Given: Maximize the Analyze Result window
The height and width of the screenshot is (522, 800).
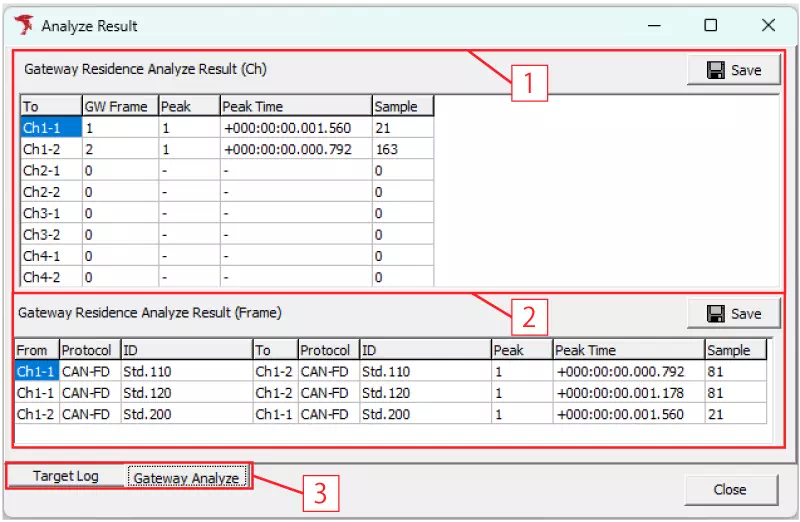Looking at the screenshot, I should [x=710, y=26].
